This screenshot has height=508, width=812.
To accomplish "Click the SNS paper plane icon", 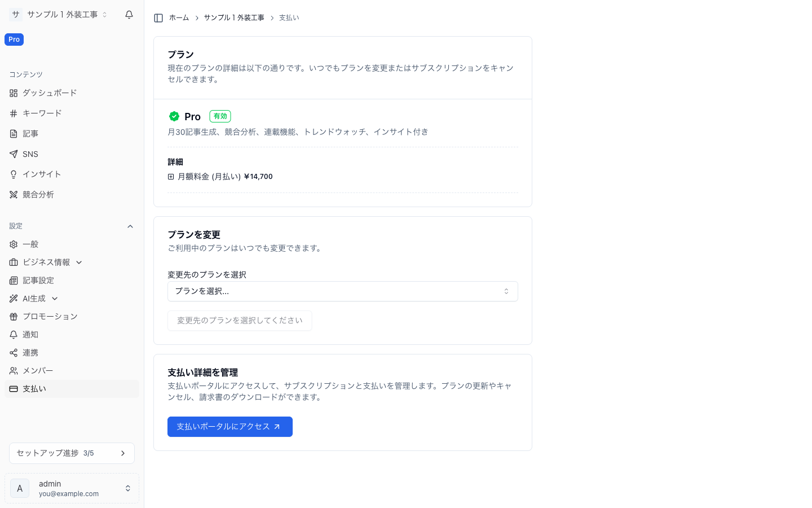I will [14, 154].
